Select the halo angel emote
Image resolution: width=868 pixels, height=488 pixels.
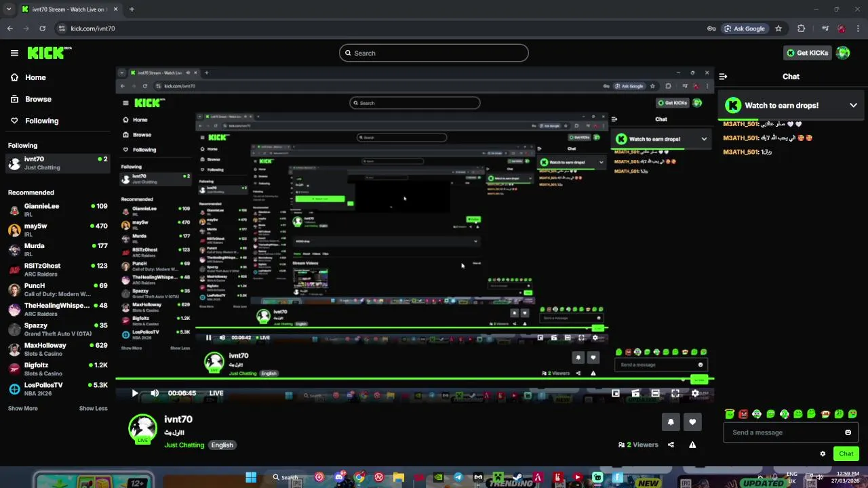[x=730, y=414]
